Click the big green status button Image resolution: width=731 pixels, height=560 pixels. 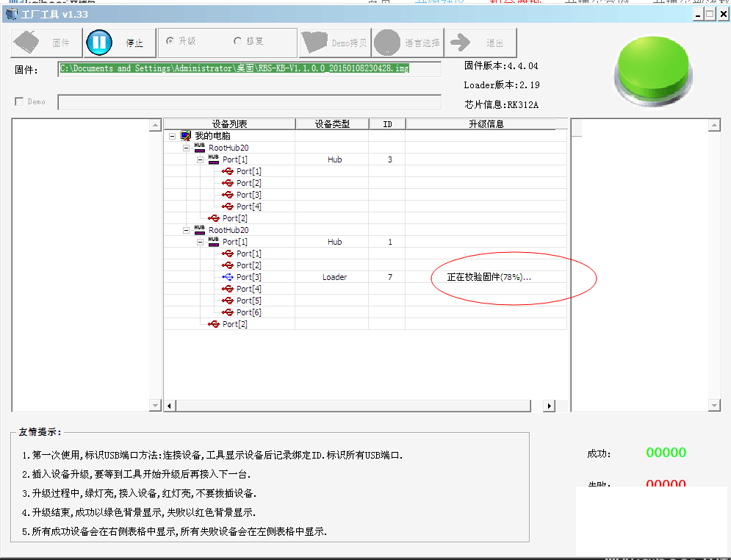click(652, 70)
